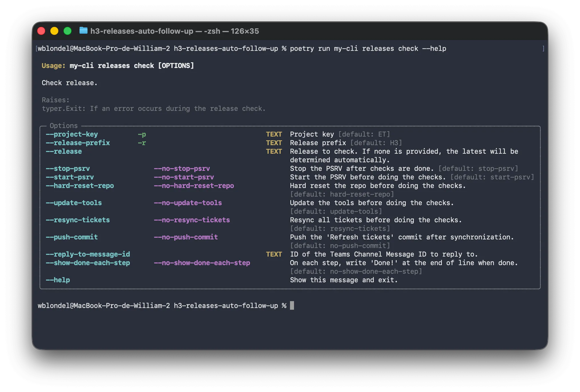Click the --push-commit option
This screenshot has width=580, height=392.
click(72, 237)
